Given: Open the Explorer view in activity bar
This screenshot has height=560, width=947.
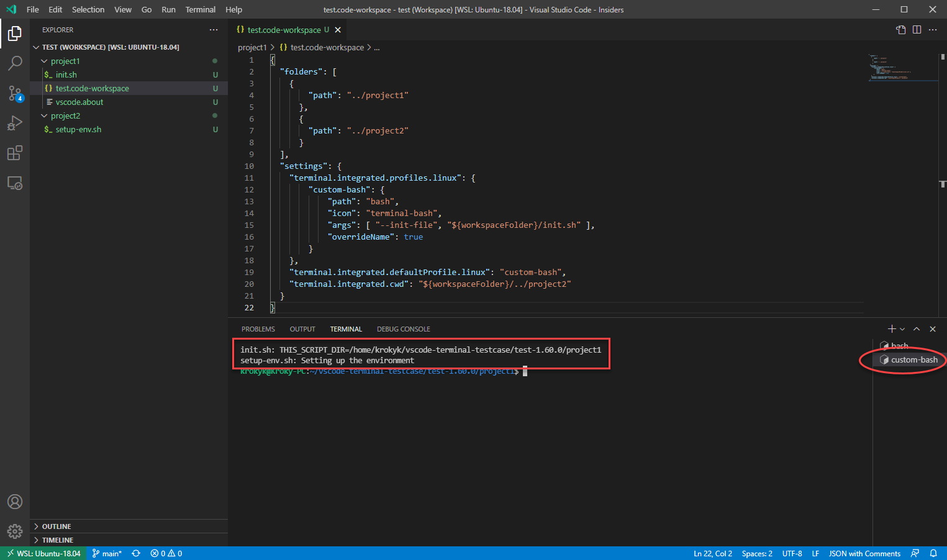Looking at the screenshot, I should [15, 33].
